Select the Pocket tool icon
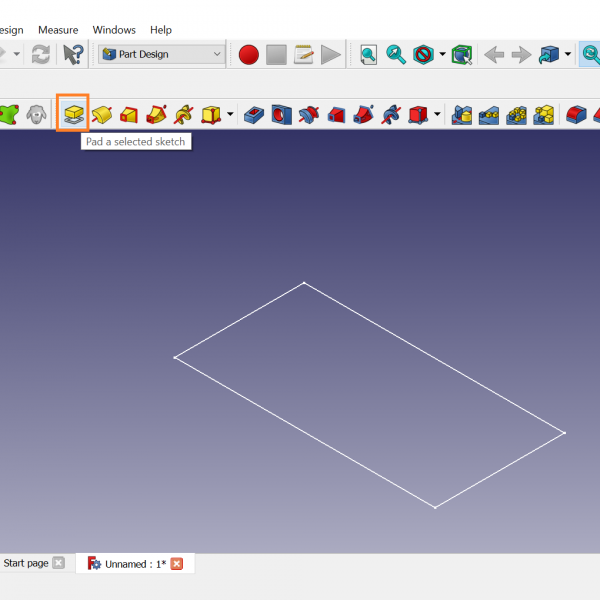 point(254,115)
